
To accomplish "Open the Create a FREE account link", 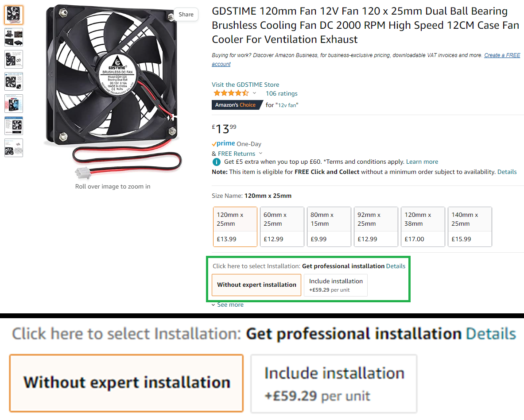I will tap(502, 55).
